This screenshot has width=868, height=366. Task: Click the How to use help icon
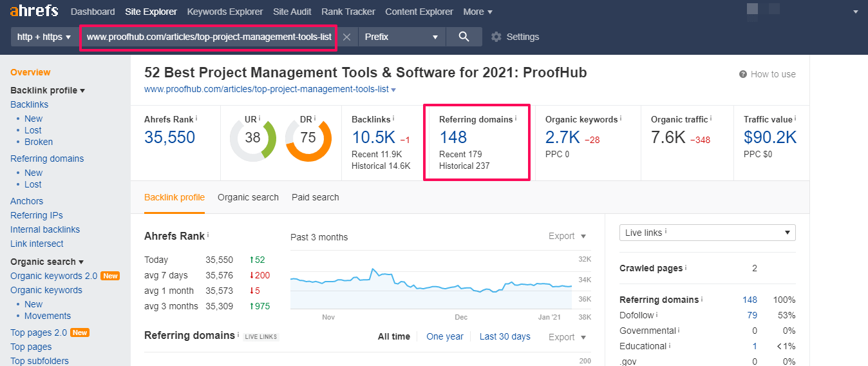[x=743, y=74]
